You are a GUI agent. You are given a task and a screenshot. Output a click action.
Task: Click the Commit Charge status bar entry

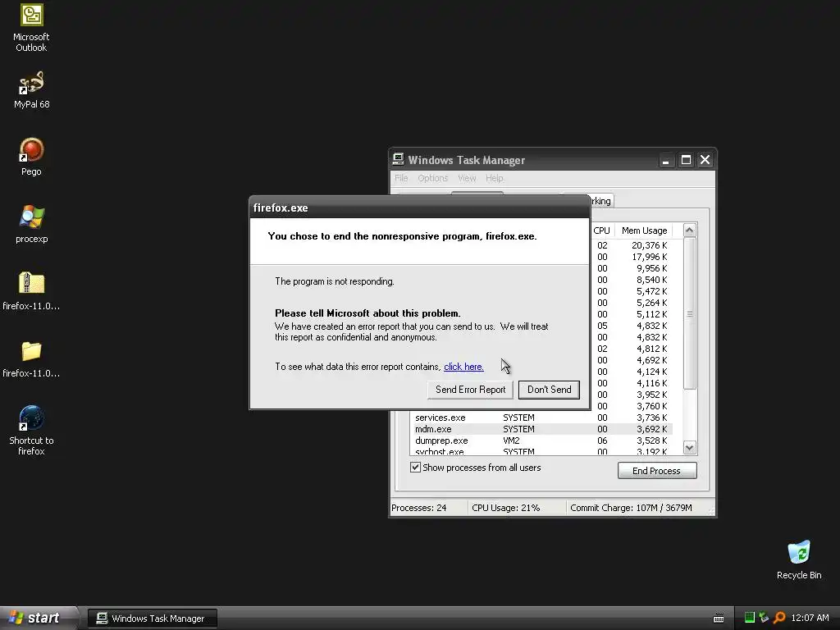coord(631,507)
